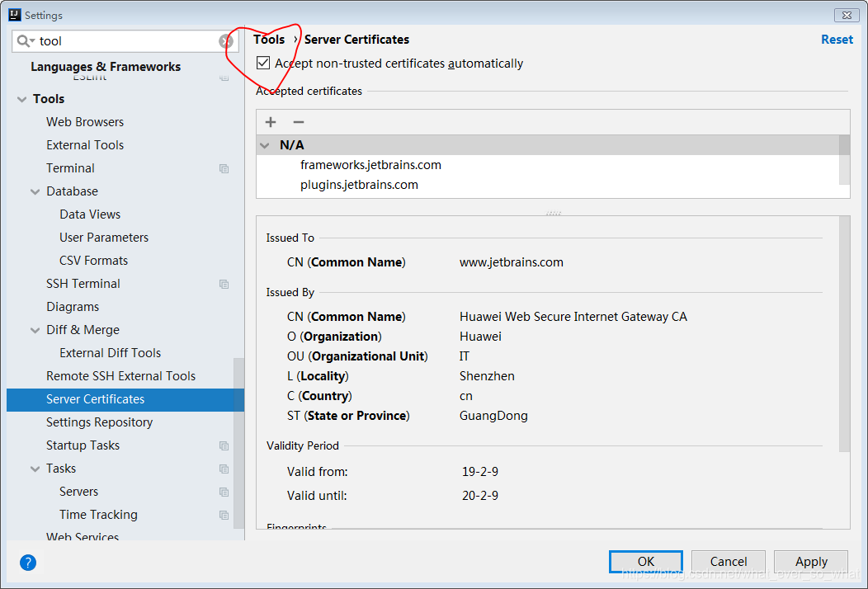This screenshot has width=868, height=589.
Task: Select Time Tracking settings
Action: (x=98, y=515)
